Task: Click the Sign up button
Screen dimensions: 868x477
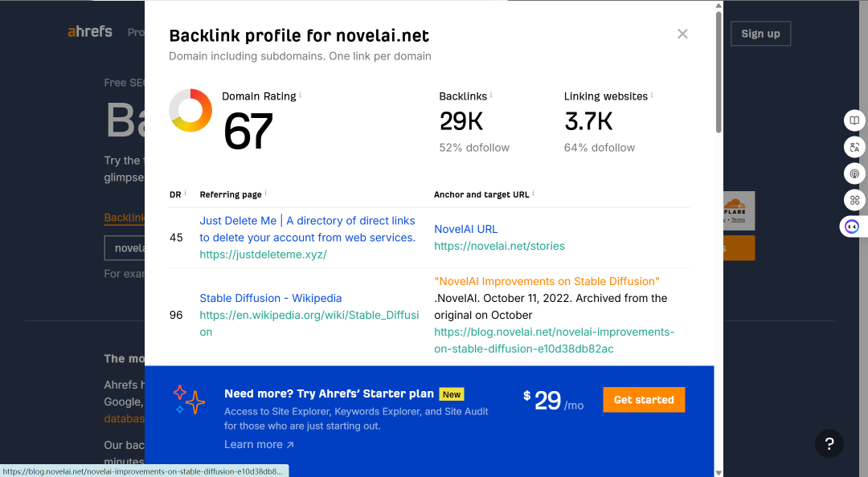Action: (760, 34)
